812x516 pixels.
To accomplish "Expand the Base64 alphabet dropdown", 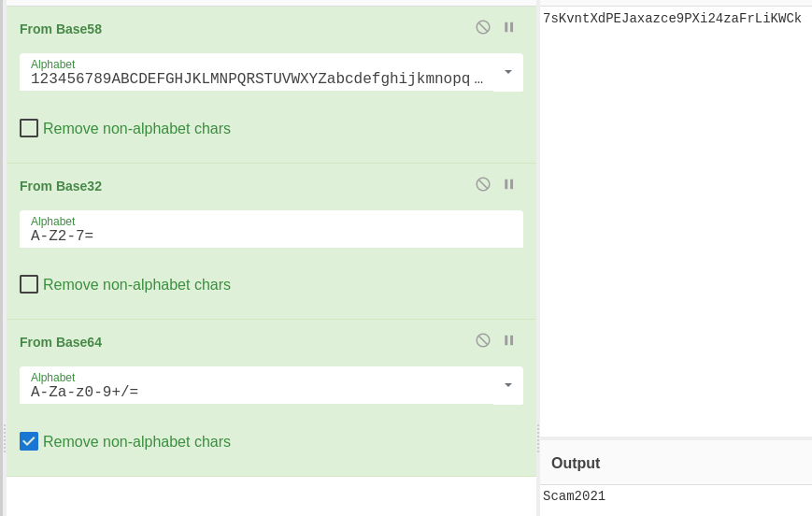I will click(508, 385).
